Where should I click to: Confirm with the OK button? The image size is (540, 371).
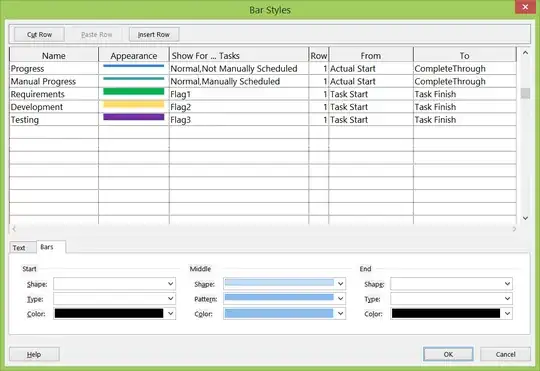pyautogui.click(x=448, y=354)
